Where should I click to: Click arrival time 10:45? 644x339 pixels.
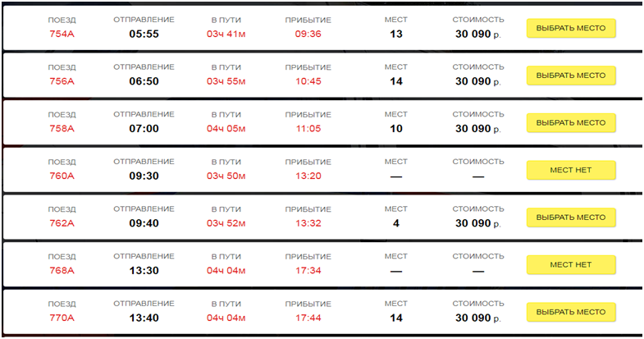tap(308, 81)
